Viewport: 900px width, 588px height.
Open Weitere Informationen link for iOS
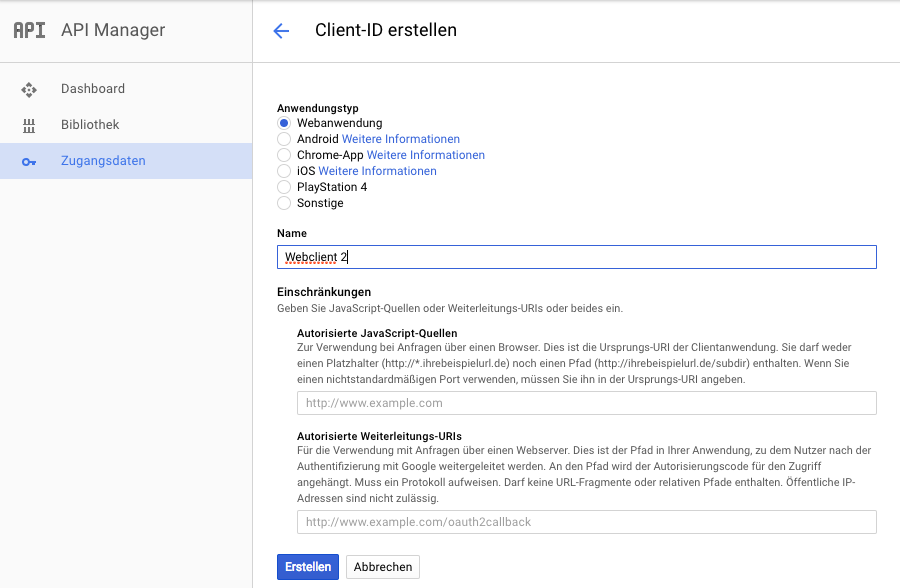(377, 171)
